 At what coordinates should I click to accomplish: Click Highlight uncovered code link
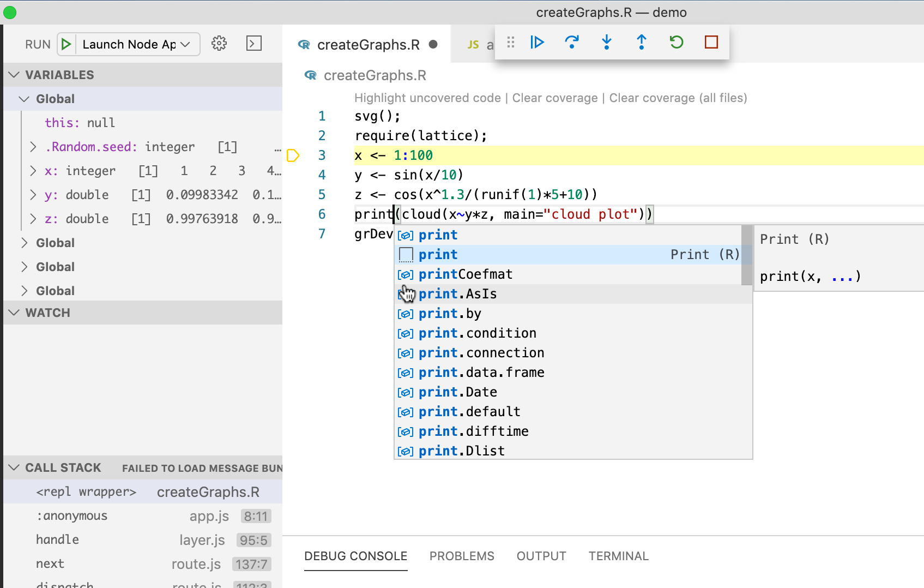click(x=427, y=98)
